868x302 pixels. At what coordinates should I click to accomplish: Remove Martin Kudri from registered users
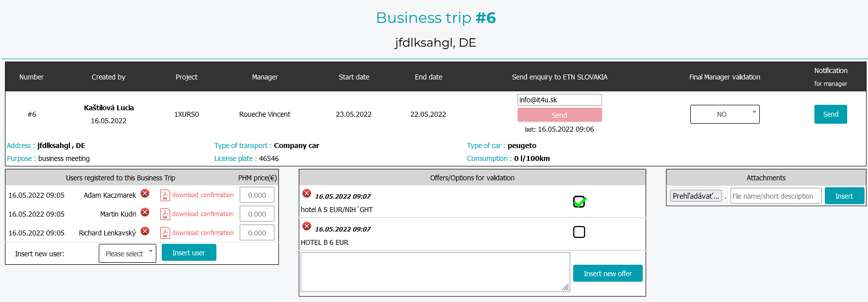tap(145, 212)
